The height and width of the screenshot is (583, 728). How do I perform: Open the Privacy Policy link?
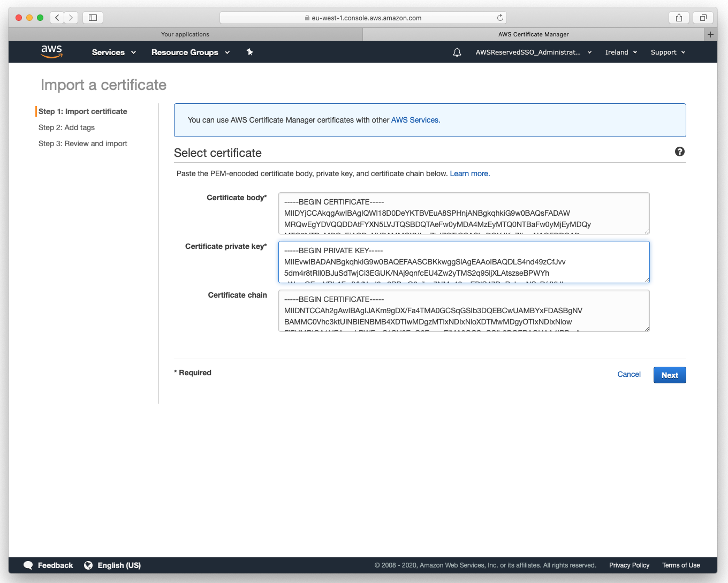pos(629,565)
